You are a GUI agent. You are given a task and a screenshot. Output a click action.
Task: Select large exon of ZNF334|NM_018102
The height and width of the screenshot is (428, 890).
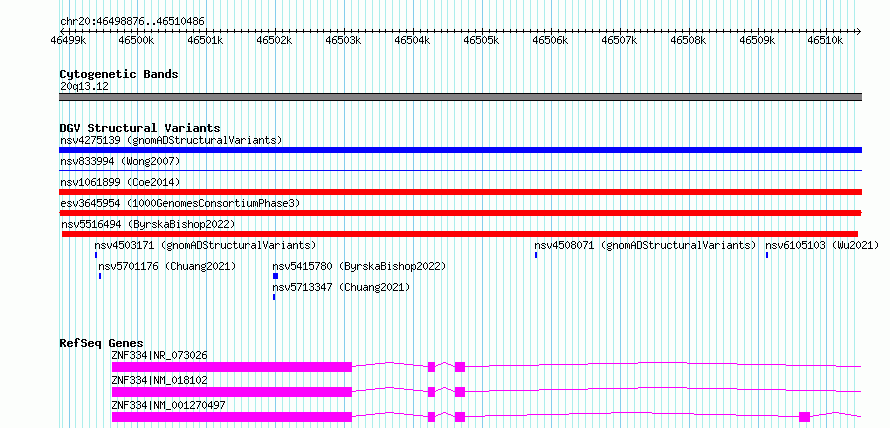(x=232, y=392)
